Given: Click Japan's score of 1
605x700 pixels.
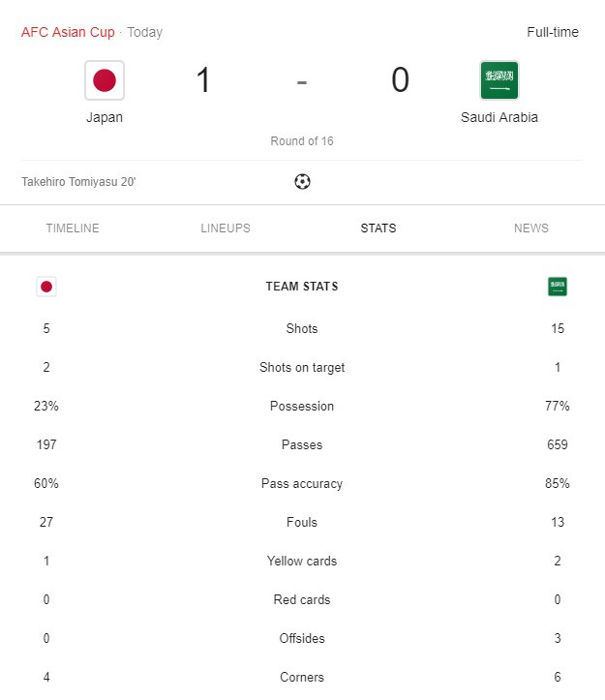Looking at the screenshot, I should coord(203,80).
